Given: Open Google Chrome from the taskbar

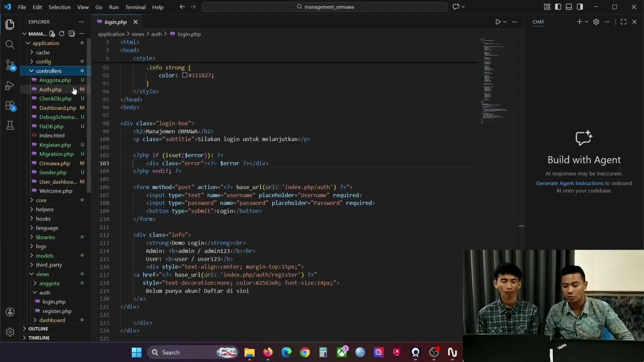Looking at the screenshot, I should 305,352.
